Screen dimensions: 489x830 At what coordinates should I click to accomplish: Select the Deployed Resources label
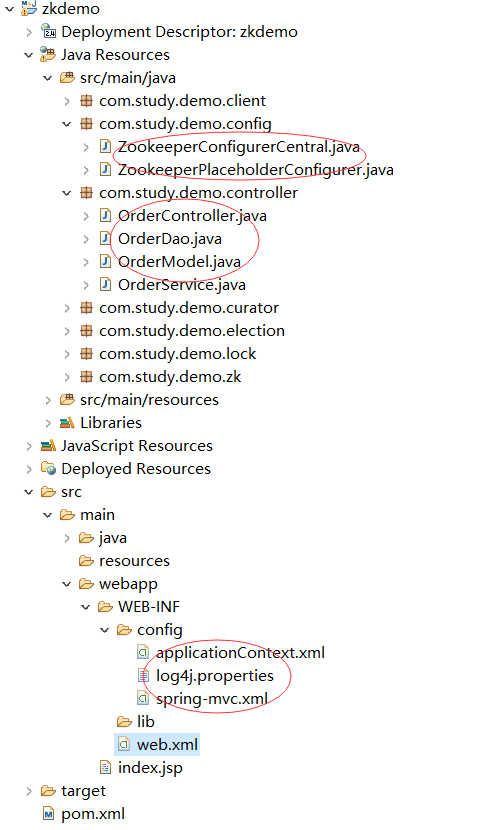click(x=135, y=468)
